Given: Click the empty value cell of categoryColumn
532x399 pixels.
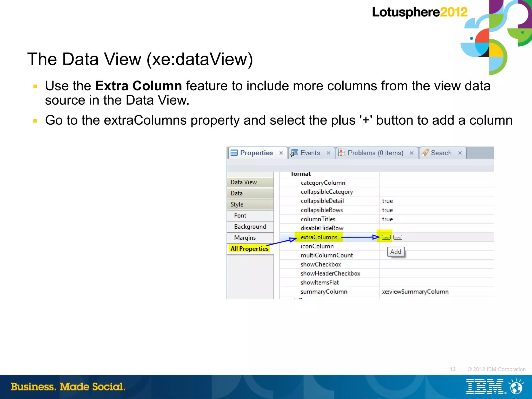Looking at the screenshot, I should point(436,183).
